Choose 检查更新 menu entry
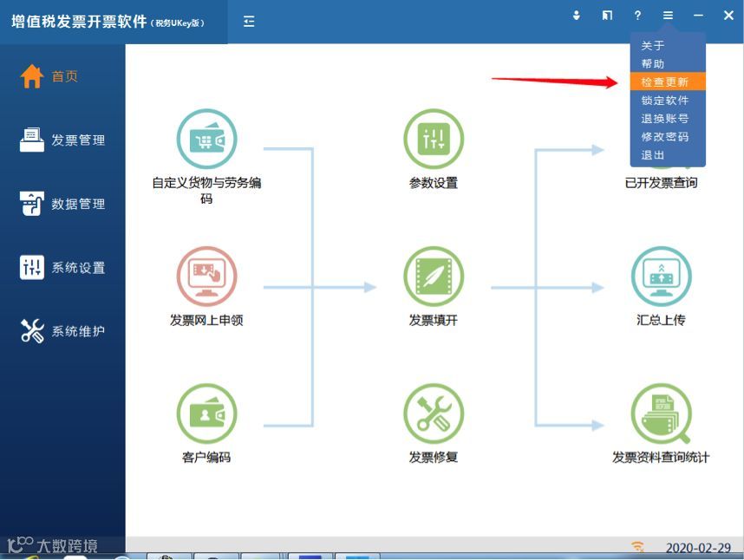 (x=668, y=81)
